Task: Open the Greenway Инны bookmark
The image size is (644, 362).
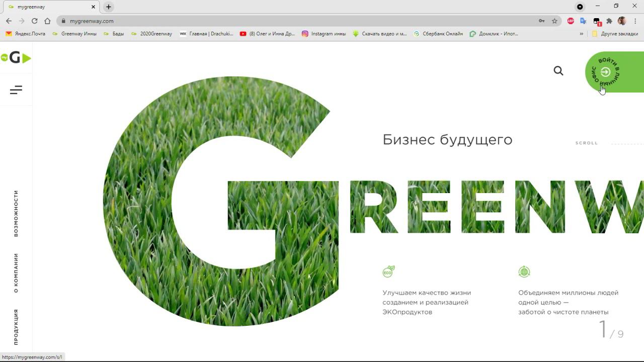Action: (x=74, y=34)
